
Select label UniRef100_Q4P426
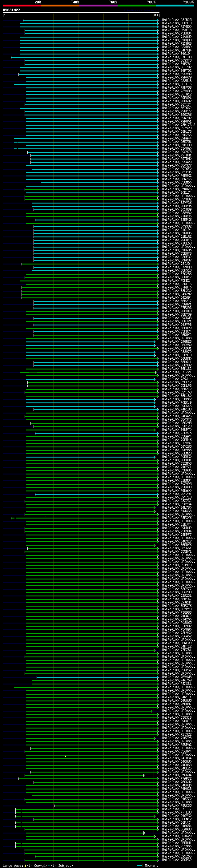pyautogui.click(x=176, y=416)
